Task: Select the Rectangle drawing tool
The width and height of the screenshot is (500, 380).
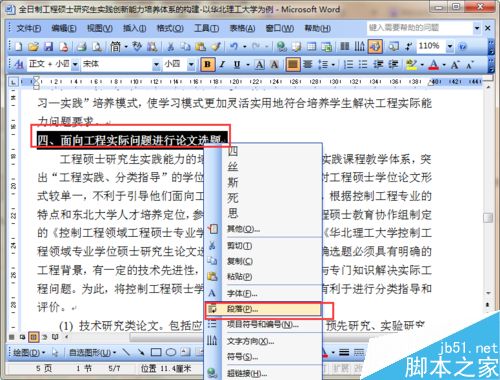Action: 156,352
